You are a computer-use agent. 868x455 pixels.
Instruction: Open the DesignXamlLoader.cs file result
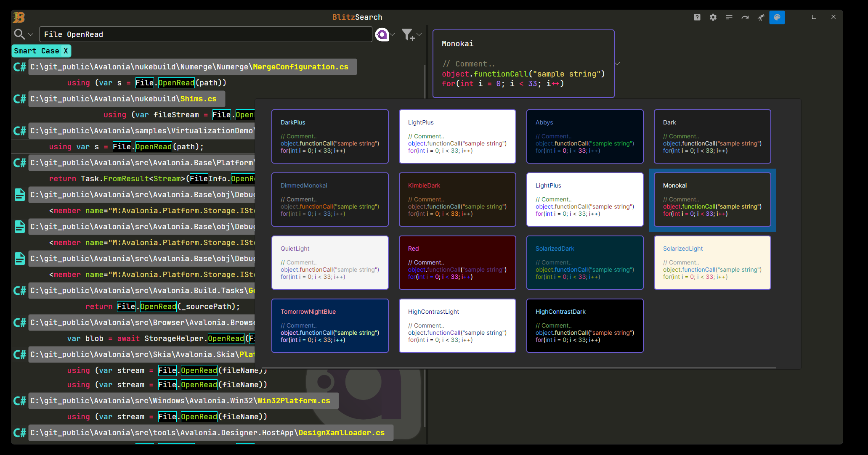click(211, 433)
